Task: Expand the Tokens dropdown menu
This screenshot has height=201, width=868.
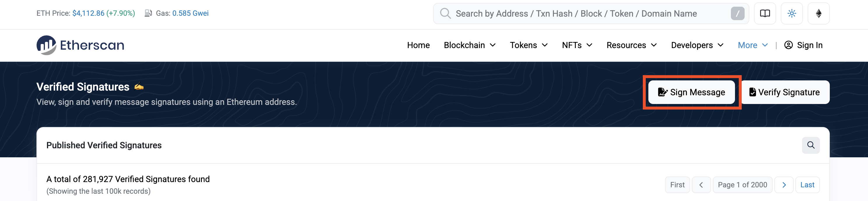Action: (528, 45)
